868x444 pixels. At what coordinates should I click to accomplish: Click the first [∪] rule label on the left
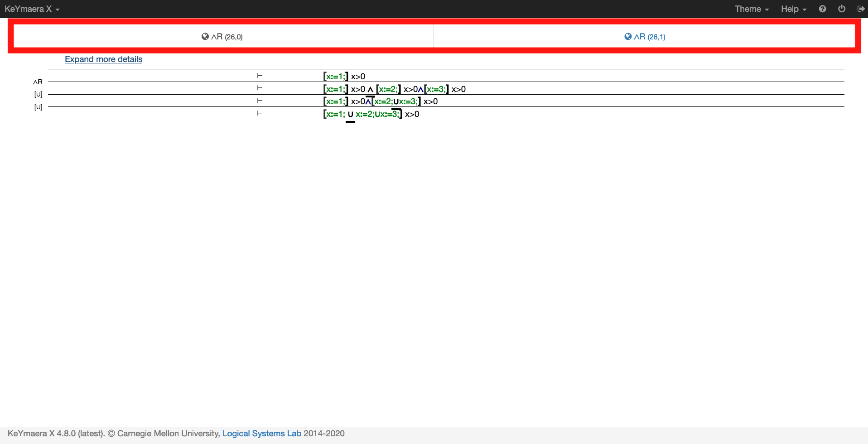click(x=38, y=94)
